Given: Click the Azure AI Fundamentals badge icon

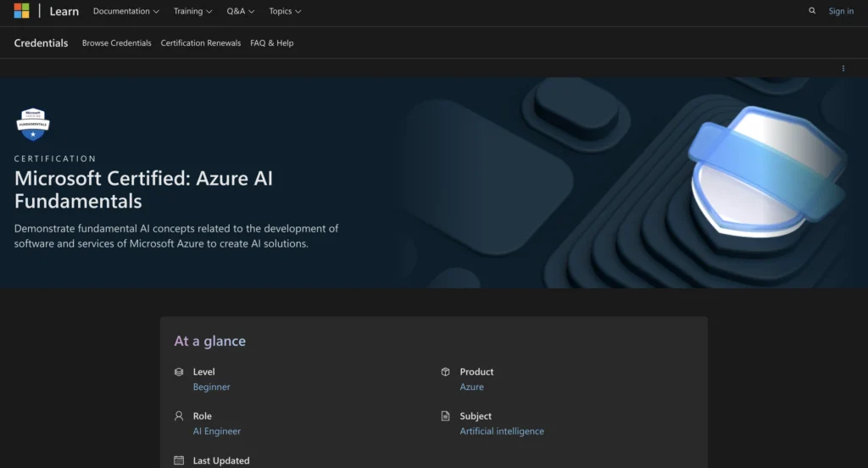Looking at the screenshot, I should pos(33,124).
